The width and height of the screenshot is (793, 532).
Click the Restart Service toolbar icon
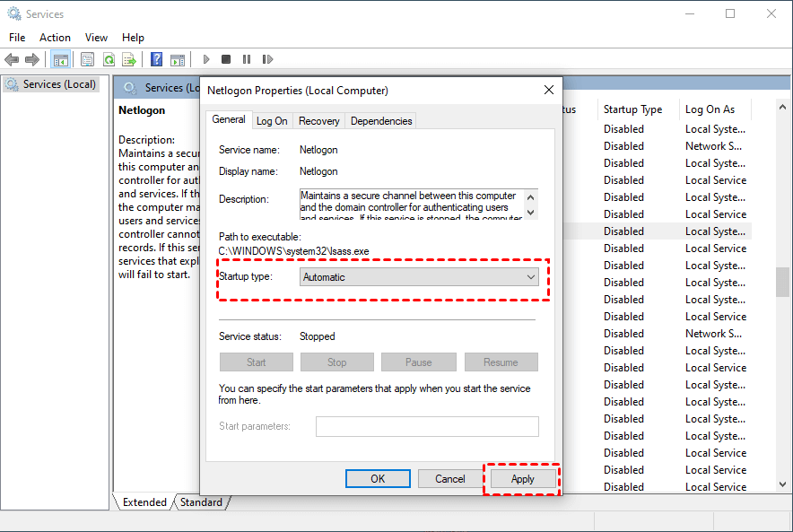click(267, 59)
